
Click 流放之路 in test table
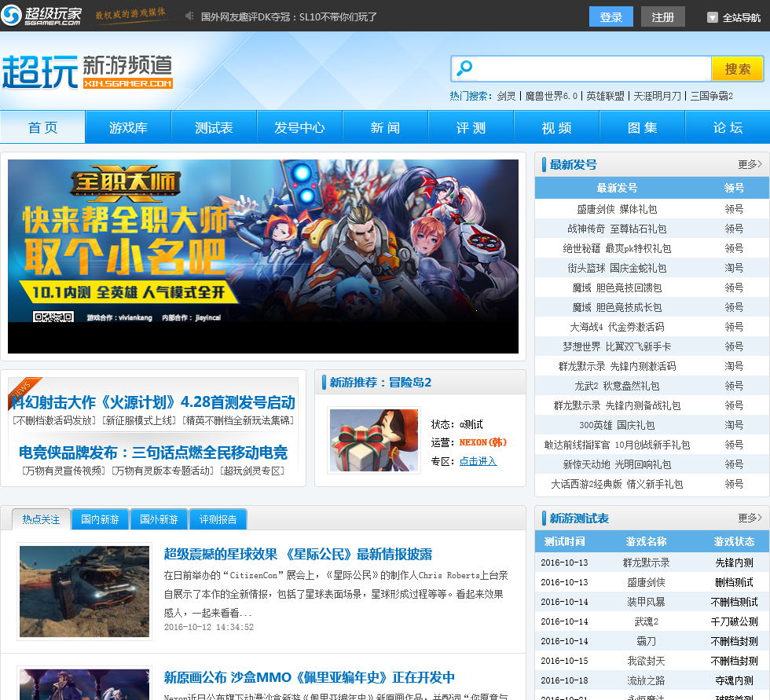[x=646, y=680]
